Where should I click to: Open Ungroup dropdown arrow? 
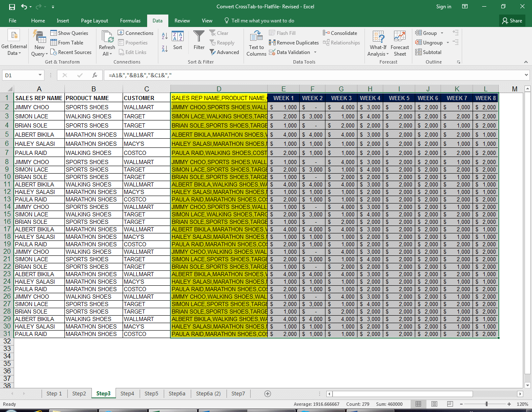point(448,43)
